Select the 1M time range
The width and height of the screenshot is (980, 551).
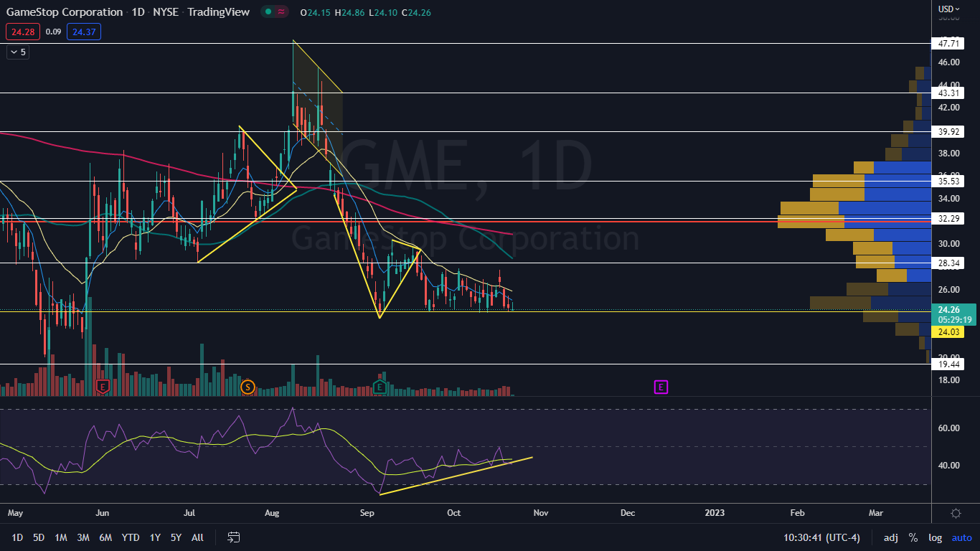61,537
